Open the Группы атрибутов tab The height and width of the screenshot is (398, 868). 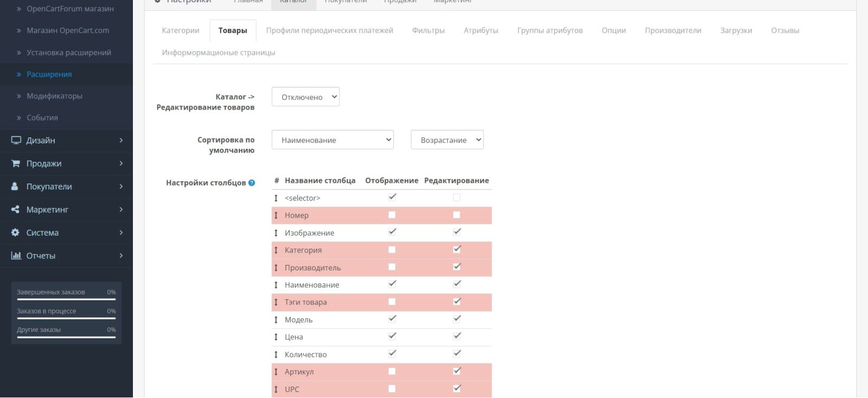coord(550,30)
